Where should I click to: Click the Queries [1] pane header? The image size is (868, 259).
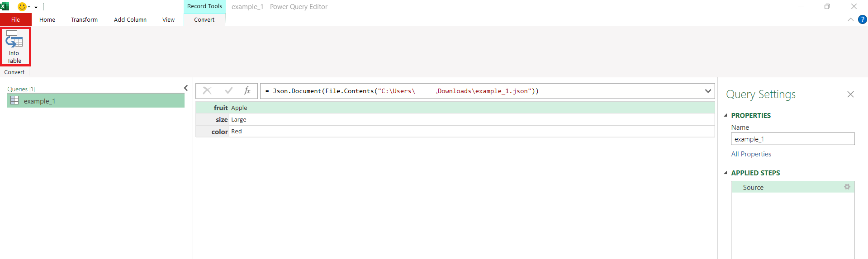(x=21, y=89)
